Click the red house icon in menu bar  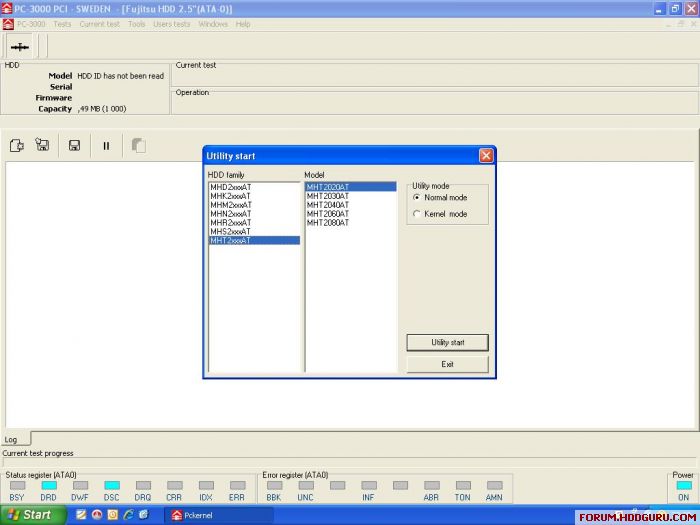tap(8, 24)
